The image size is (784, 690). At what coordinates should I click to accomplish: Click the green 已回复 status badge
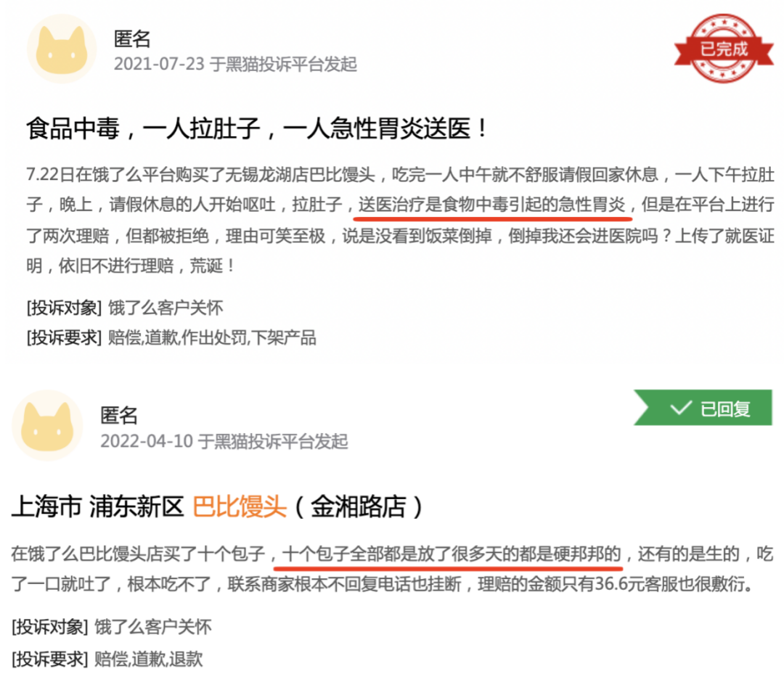703,408
